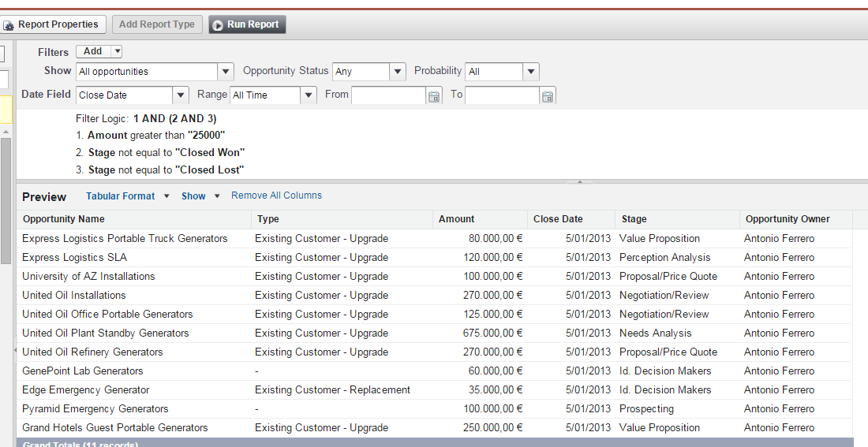Sort by Close Date column header
This screenshot has width=868, height=447.
tap(571, 219)
